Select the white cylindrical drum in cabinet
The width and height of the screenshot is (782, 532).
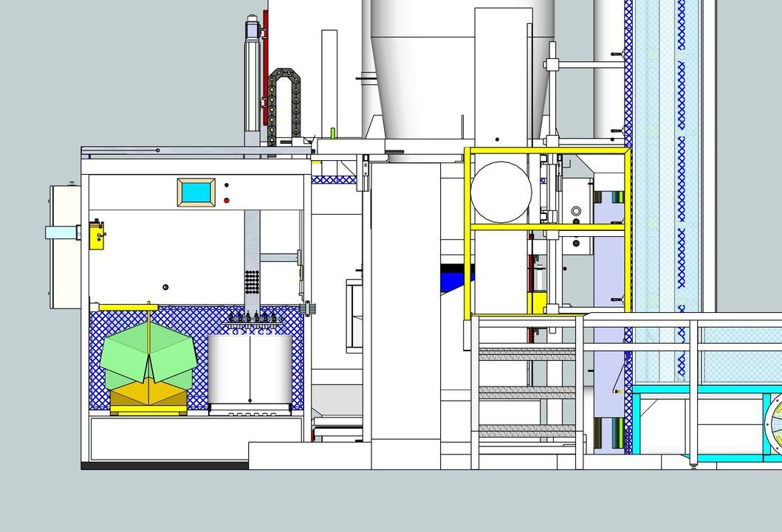pyautogui.click(x=250, y=370)
